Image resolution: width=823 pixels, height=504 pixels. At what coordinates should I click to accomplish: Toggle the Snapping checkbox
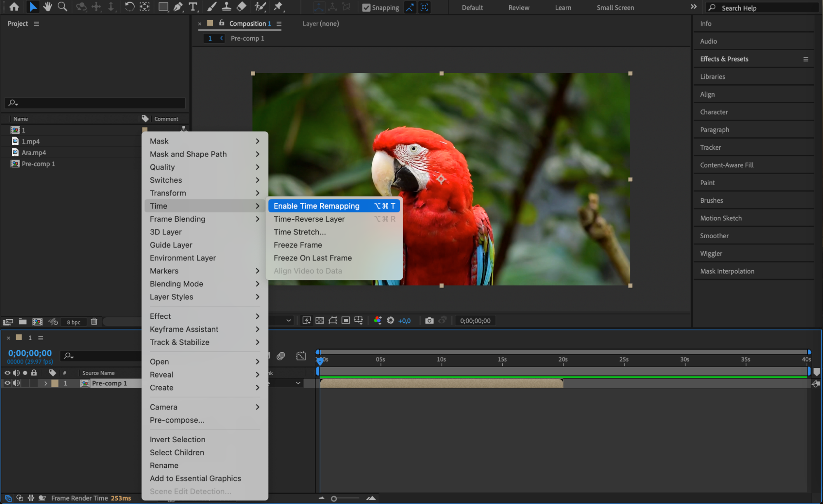click(366, 7)
